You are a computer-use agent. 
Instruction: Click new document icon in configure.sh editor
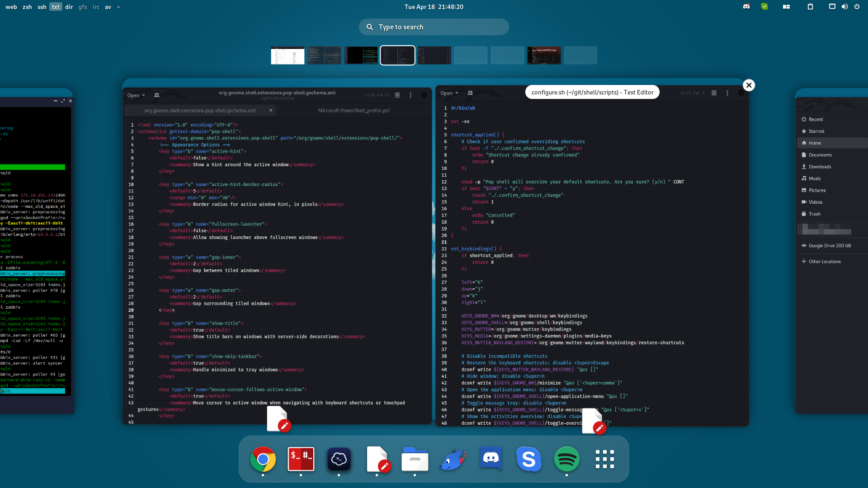(x=470, y=93)
